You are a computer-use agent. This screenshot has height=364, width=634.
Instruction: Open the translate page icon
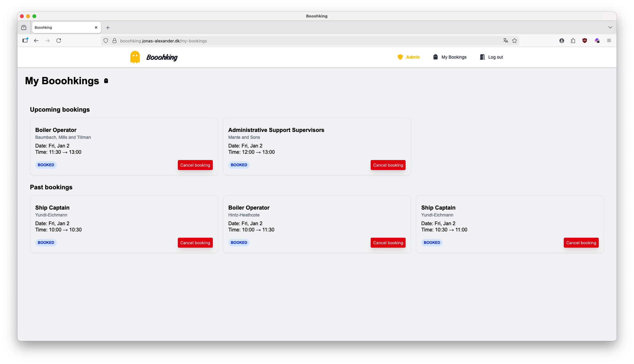coord(505,41)
